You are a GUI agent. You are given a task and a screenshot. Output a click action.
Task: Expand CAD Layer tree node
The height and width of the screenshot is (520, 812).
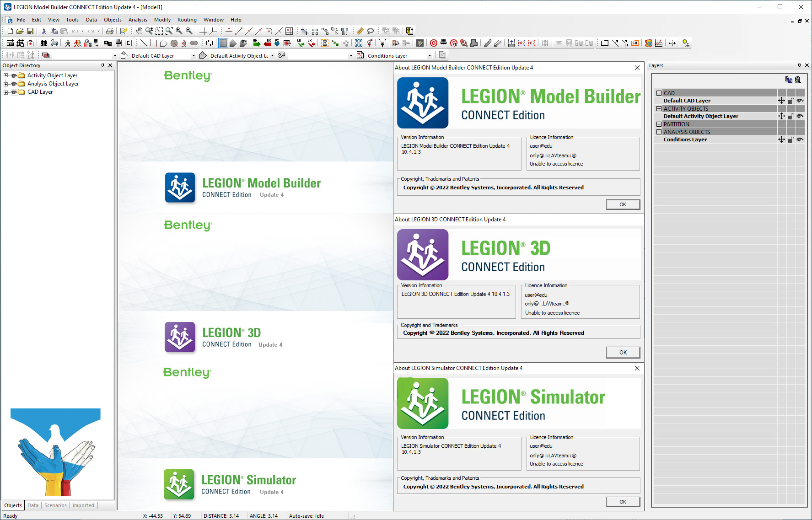[6, 92]
